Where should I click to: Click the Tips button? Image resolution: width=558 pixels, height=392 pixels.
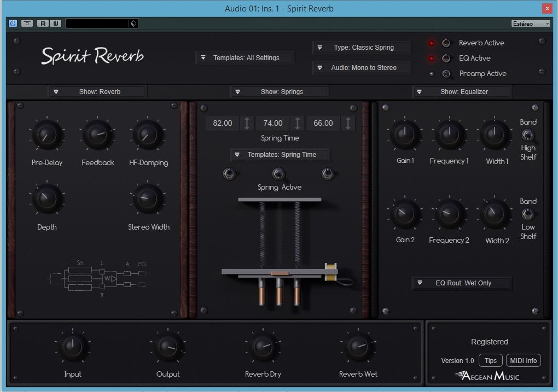pyautogui.click(x=490, y=361)
